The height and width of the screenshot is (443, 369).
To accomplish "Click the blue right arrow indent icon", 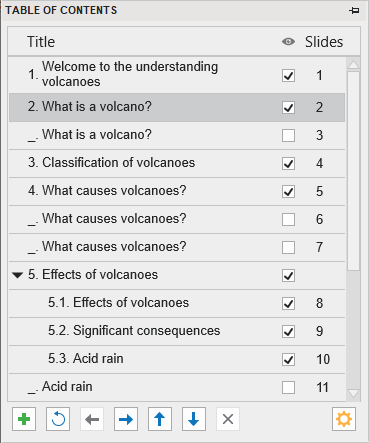I will [126, 419].
